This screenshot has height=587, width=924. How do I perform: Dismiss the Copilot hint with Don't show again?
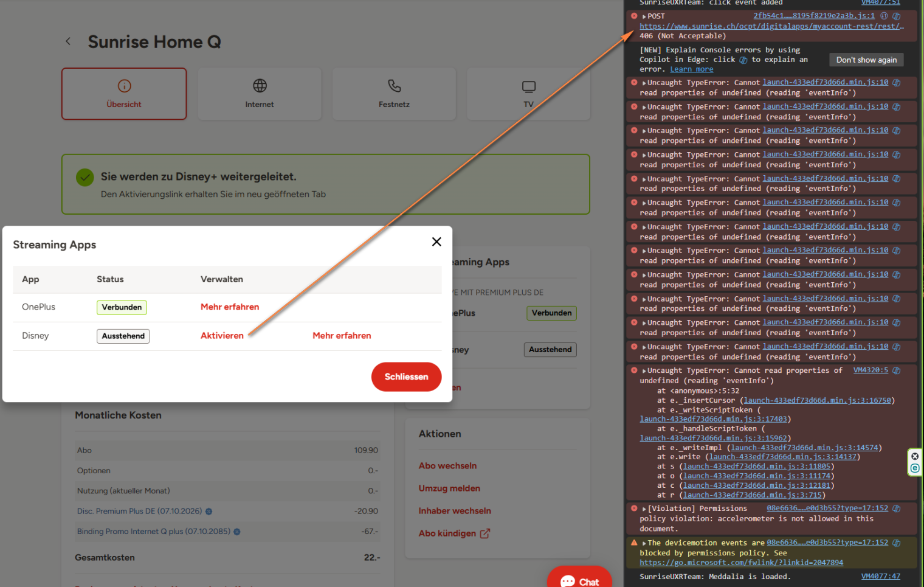coord(866,60)
